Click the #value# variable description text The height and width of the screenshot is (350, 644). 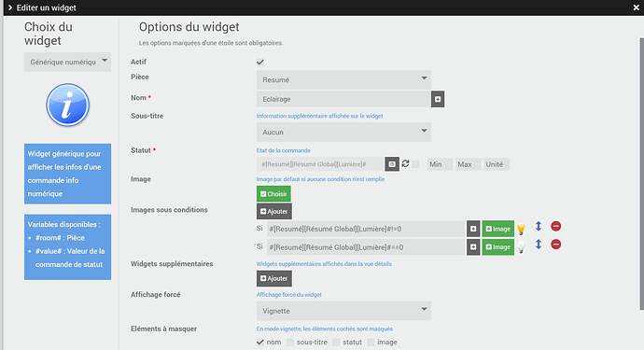coord(70,258)
